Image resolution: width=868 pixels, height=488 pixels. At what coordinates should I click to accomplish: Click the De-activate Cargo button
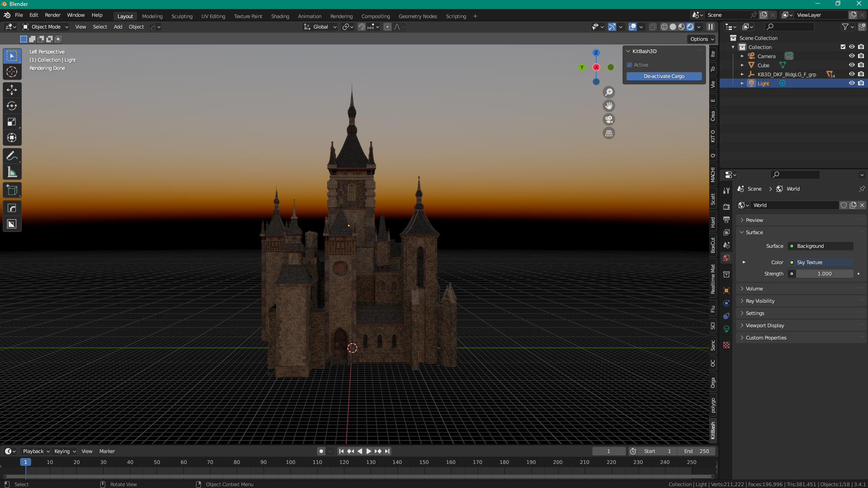tap(664, 76)
